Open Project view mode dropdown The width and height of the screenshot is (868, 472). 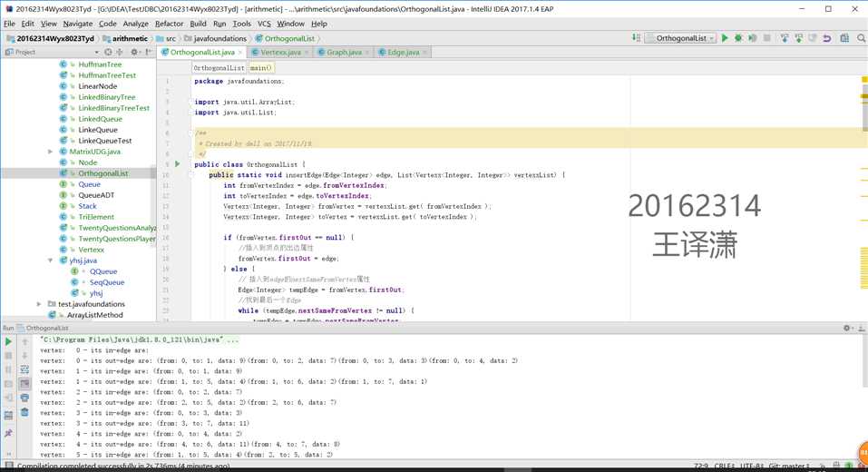[x=97, y=52]
